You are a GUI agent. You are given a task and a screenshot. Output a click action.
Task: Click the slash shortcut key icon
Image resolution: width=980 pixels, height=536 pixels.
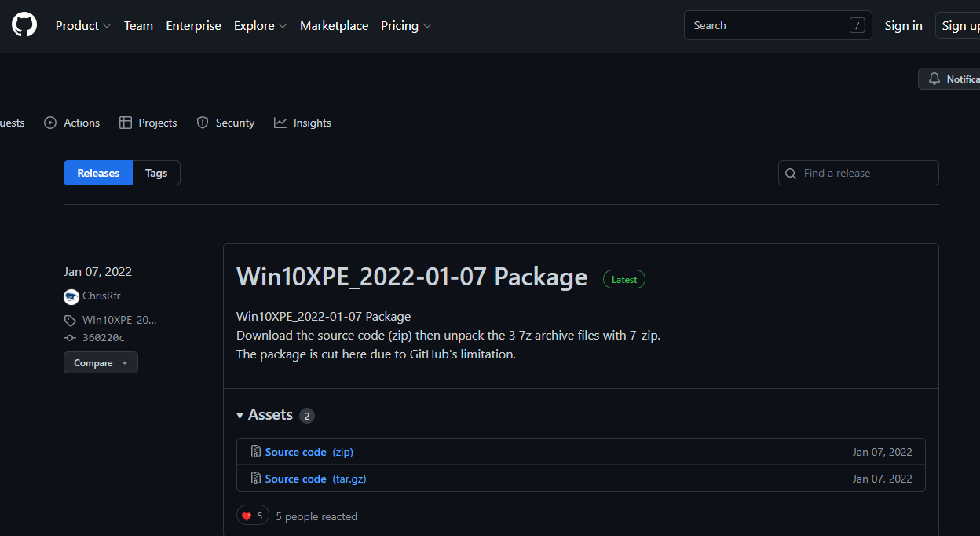(857, 25)
